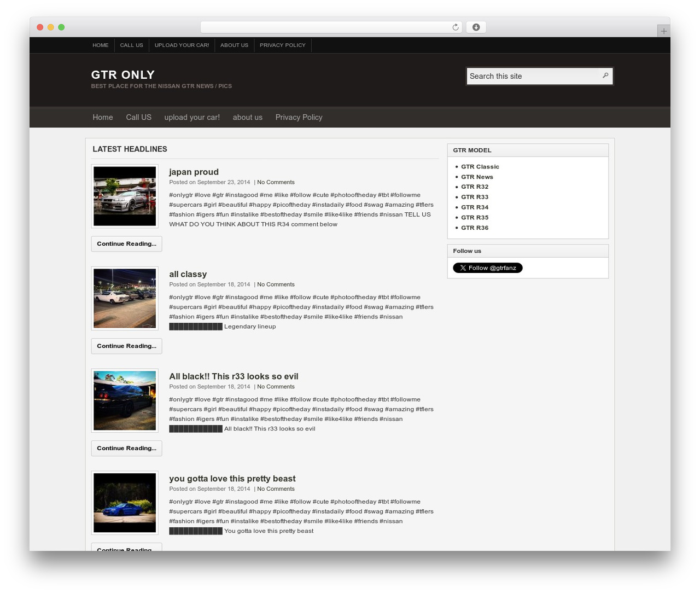Open the 'japan proud' thumbnail image
Image resolution: width=700 pixels, height=593 pixels.
click(x=125, y=196)
